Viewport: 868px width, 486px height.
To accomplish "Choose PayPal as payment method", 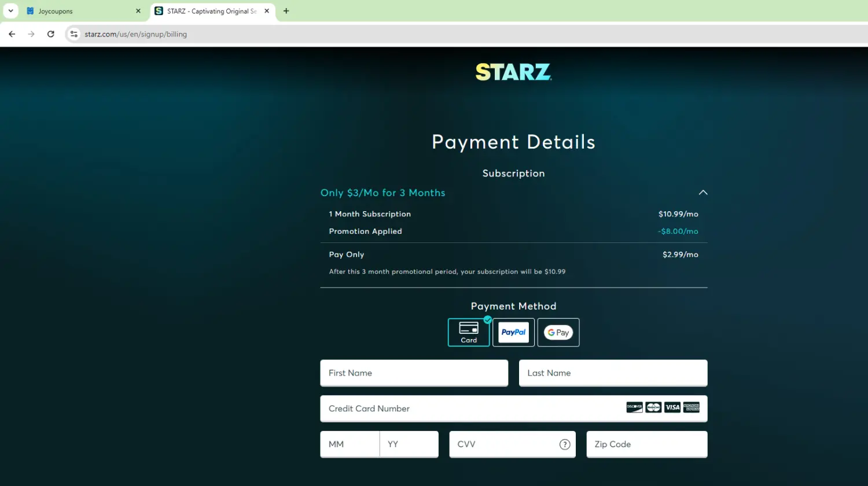I will point(513,332).
